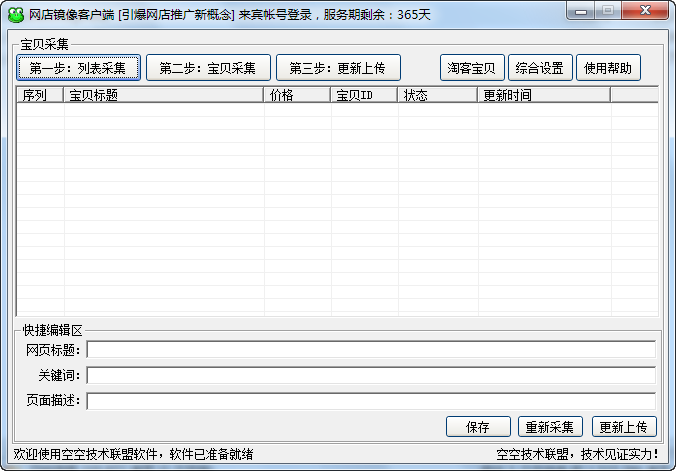Run 第三步:更新上传 step
Screen dimensions: 676x471
pos(338,68)
